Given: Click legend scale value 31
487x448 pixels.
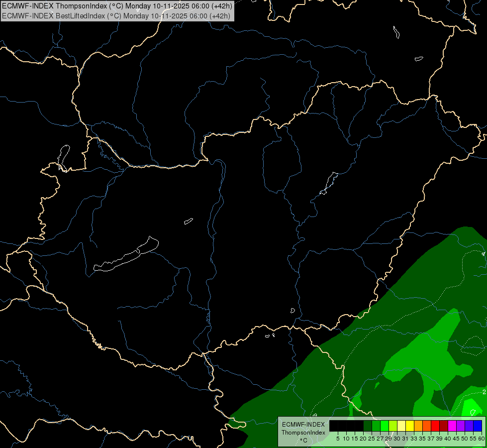Looking at the screenshot, I should pyautogui.click(x=405, y=439).
